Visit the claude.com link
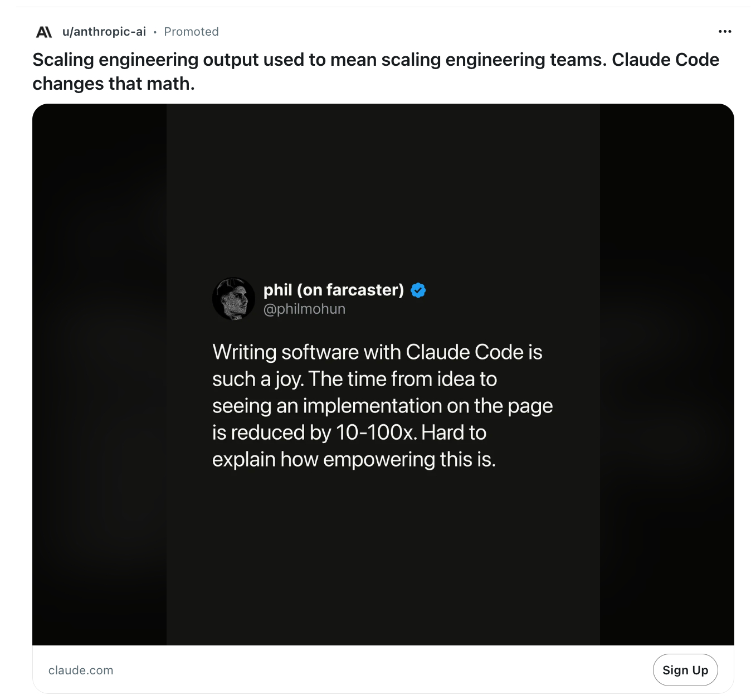The image size is (751, 700). tap(81, 670)
